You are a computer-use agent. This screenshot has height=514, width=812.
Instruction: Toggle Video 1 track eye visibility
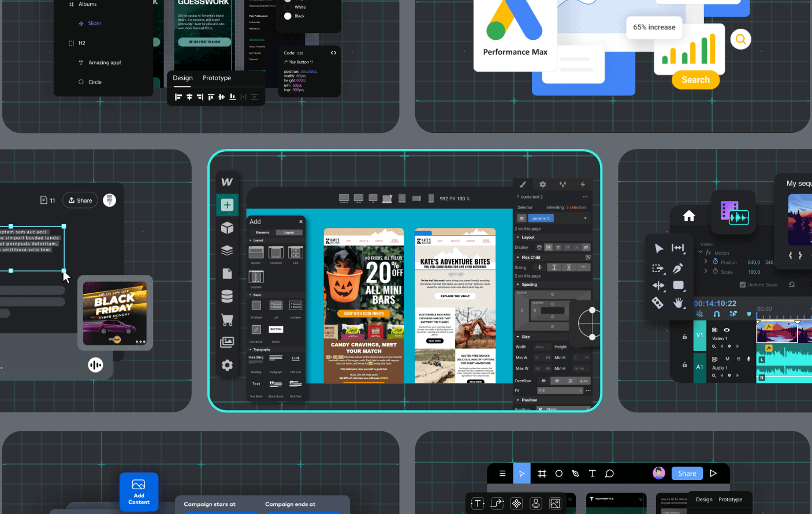click(x=727, y=330)
